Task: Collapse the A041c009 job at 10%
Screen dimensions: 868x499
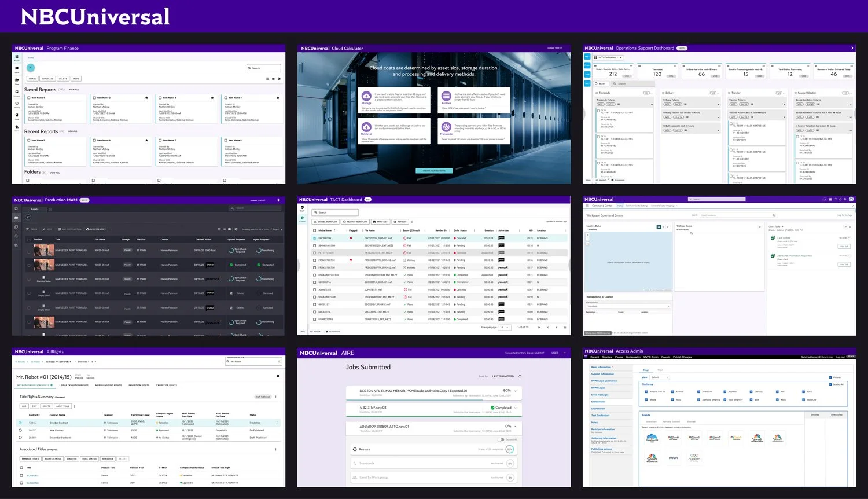Action: [x=515, y=427]
